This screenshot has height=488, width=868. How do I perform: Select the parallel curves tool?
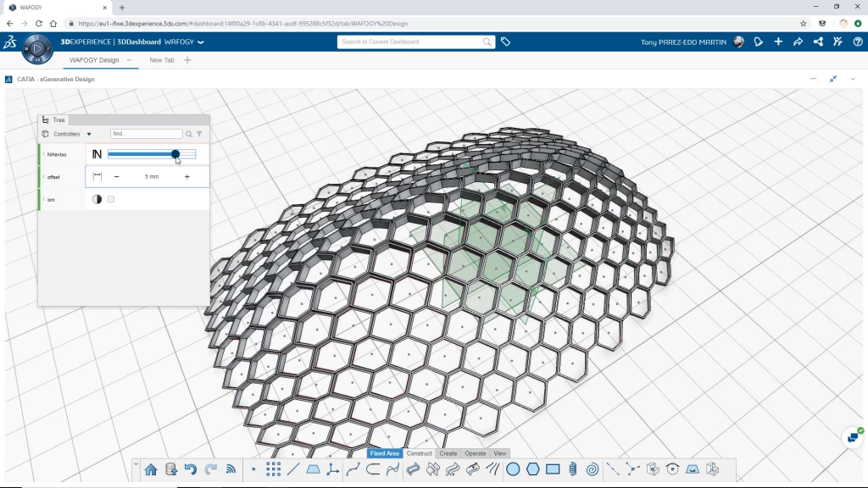coord(492,469)
